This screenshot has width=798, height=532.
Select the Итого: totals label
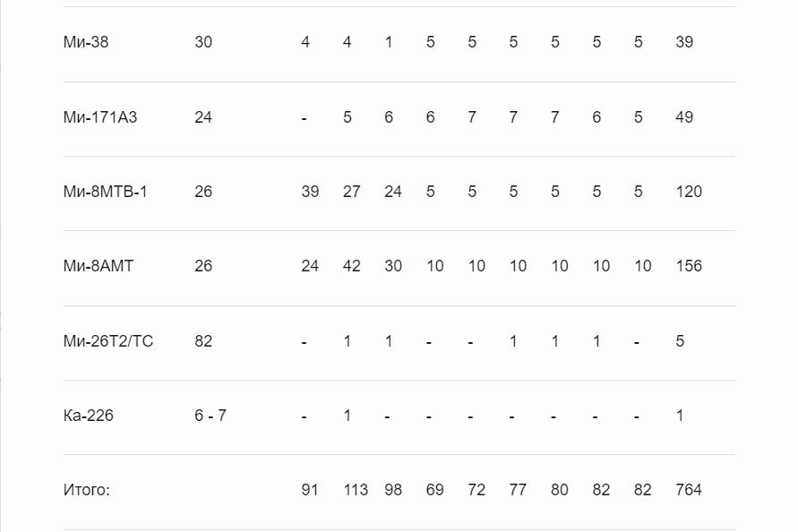(x=87, y=490)
